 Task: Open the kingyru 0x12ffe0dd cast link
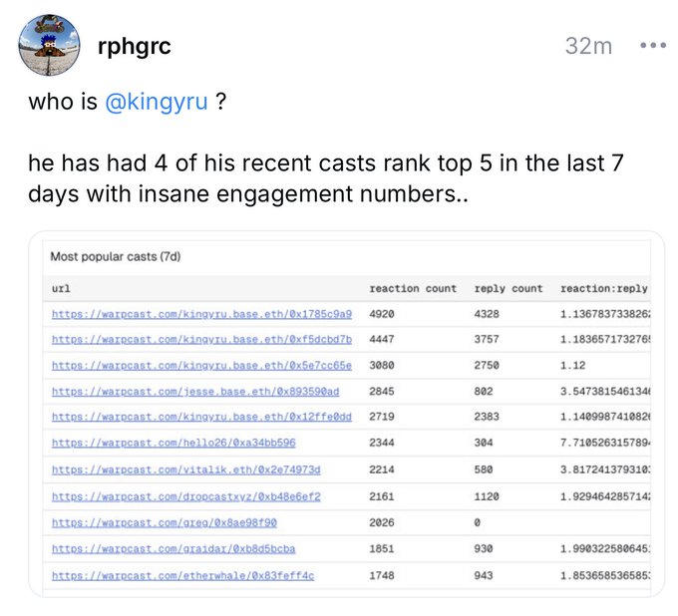coord(201,417)
